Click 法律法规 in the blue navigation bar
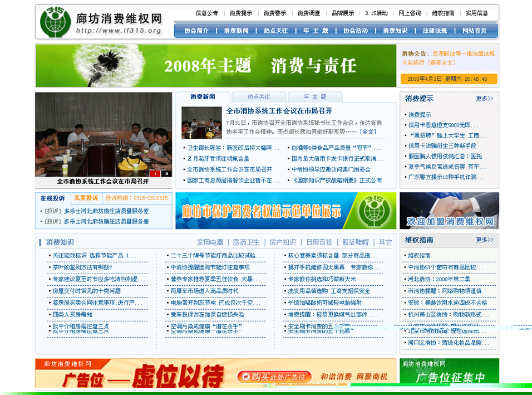Image resolution: width=532 pixels, height=395 pixels. click(x=435, y=31)
